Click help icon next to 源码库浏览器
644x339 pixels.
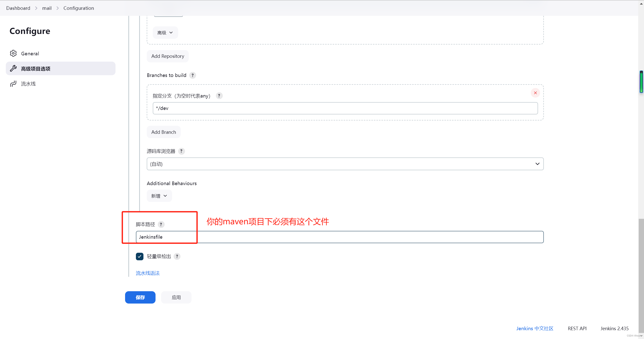181,151
